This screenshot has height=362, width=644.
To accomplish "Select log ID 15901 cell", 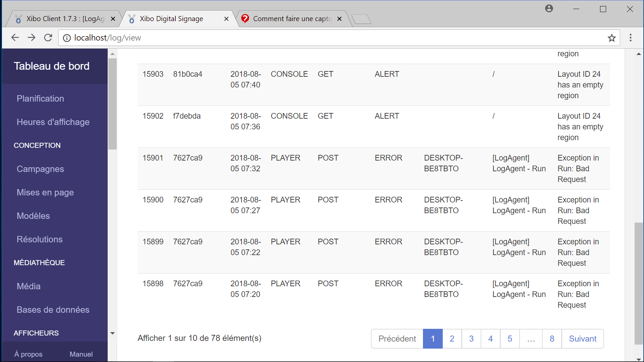I will pyautogui.click(x=153, y=158).
